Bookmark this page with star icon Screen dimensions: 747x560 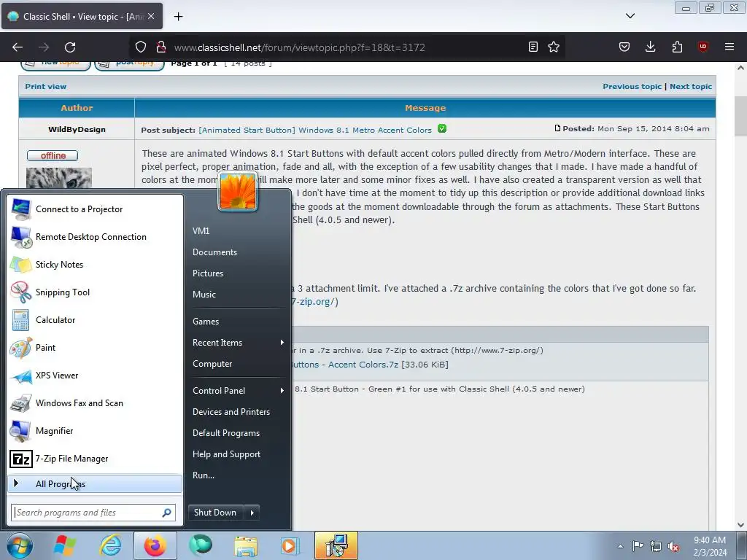(x=554, y=47)
